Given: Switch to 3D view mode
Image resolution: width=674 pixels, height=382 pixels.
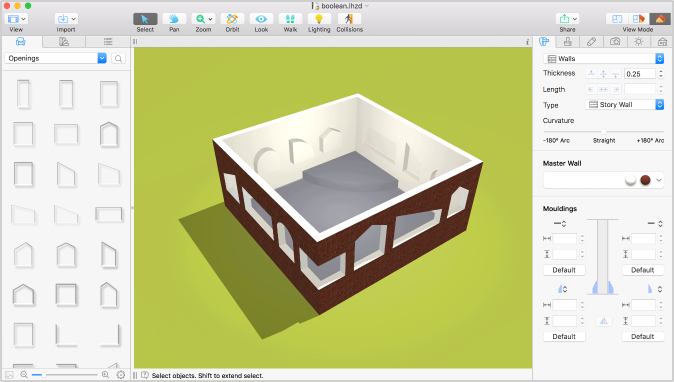Looking at the screenshot, I should (x=660, y=19).
